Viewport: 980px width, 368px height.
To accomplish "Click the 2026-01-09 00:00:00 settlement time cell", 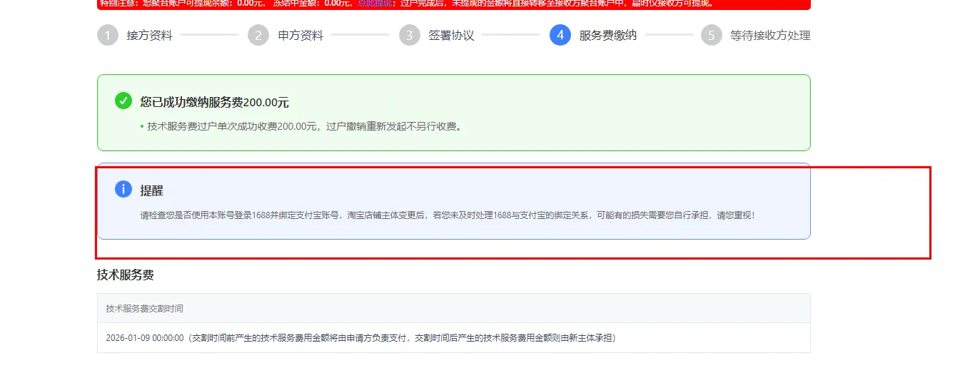I will coord(454,337).
